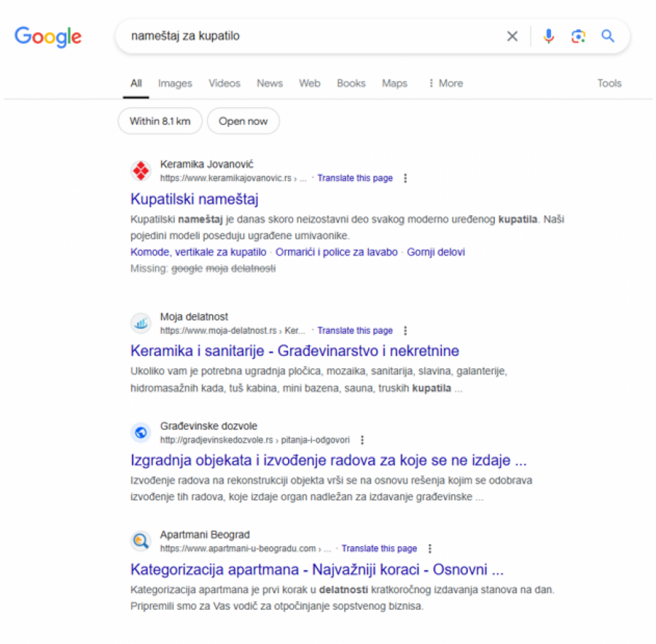Switch to the Maps tab

[394, 83]
